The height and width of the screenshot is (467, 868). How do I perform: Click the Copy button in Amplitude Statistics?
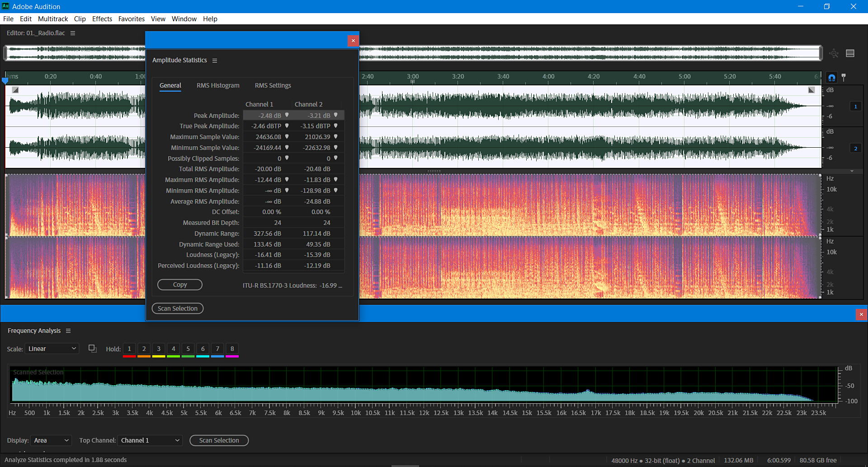pyautogui.click(x=179, y=285)
